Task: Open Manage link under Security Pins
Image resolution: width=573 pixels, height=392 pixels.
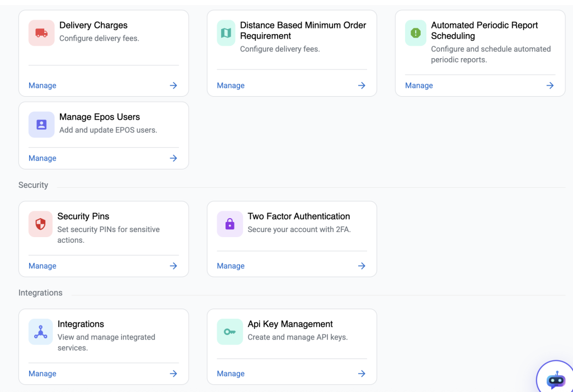Action: (x=43, y=266)
